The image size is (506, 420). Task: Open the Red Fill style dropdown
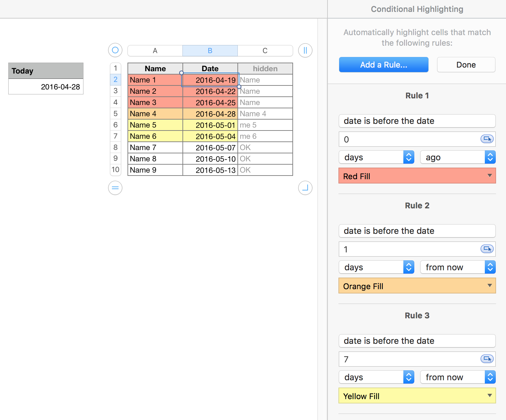pos(417,176)
